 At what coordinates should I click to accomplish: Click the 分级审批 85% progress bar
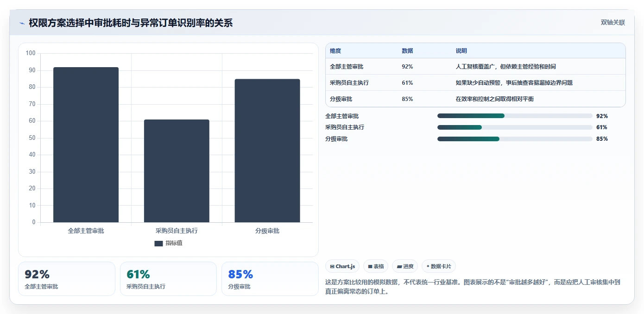coord(515,139)
